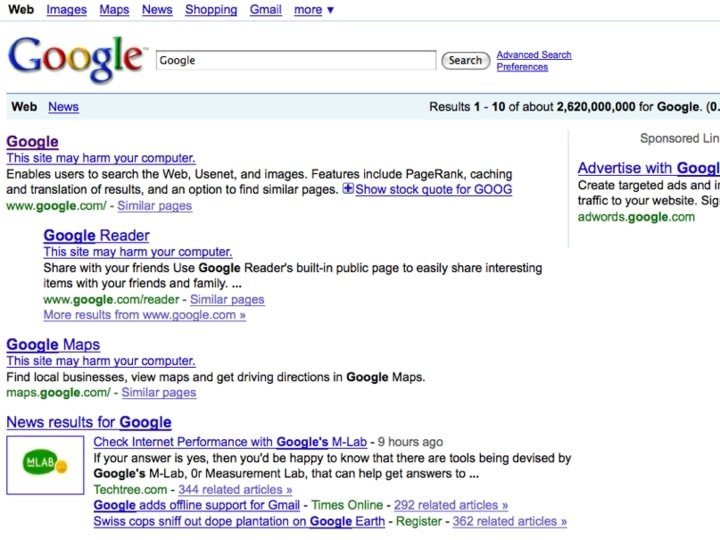Open News results for Google heading
Viewport: 720px width, 540px height.
tap(89, 422)
